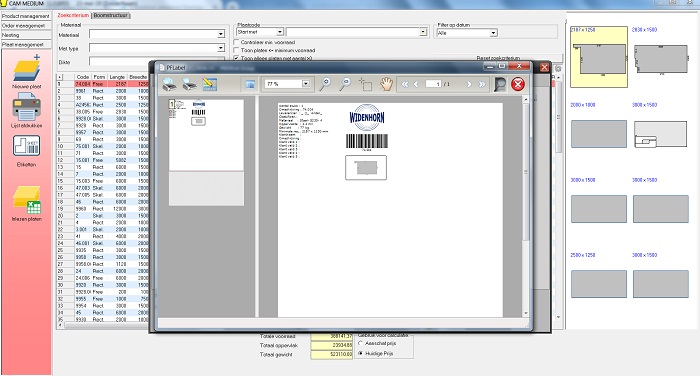Toggle Toon platen <= minimum voorraad checkbox

pyautogui.click(x=237, y=50)
